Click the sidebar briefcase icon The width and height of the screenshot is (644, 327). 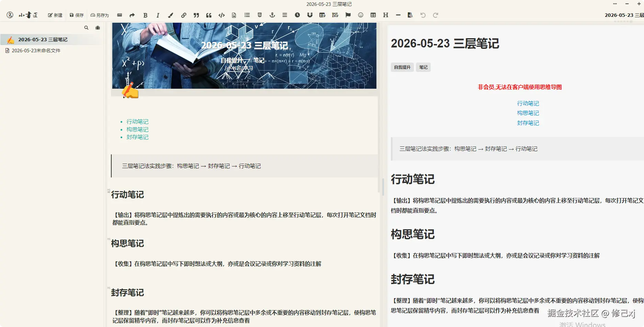point(98,28)
